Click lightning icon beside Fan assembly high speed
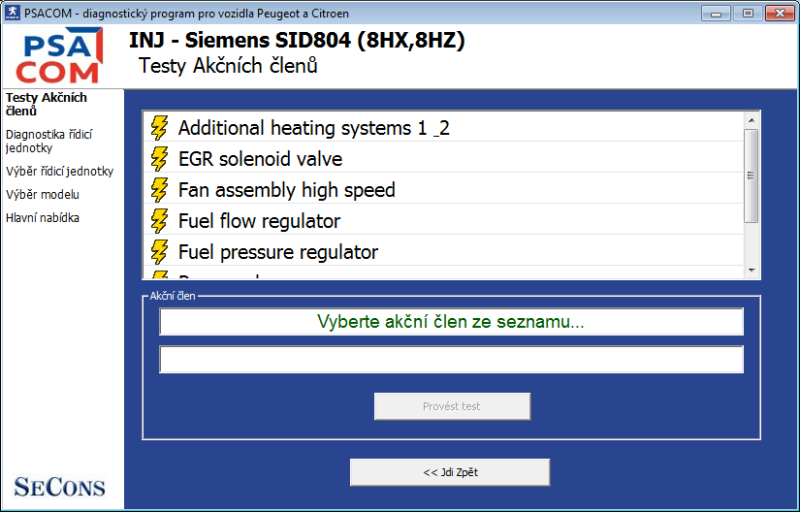 160,189
